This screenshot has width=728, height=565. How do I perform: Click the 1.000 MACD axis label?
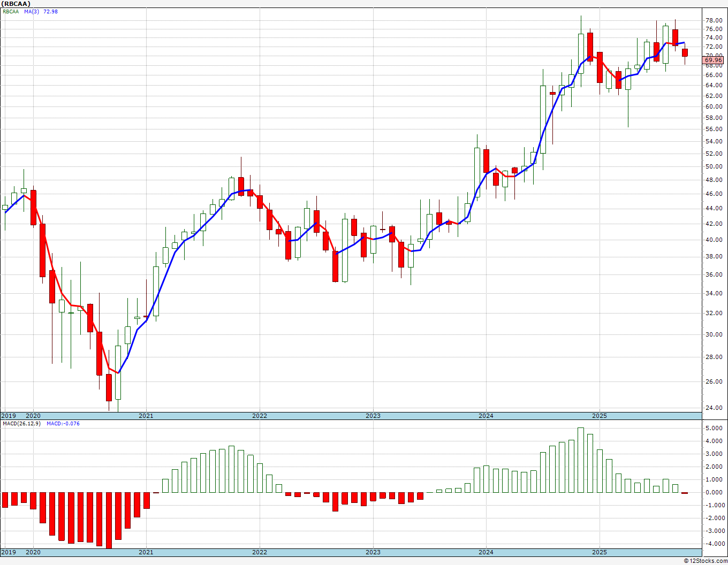point(714,479)
